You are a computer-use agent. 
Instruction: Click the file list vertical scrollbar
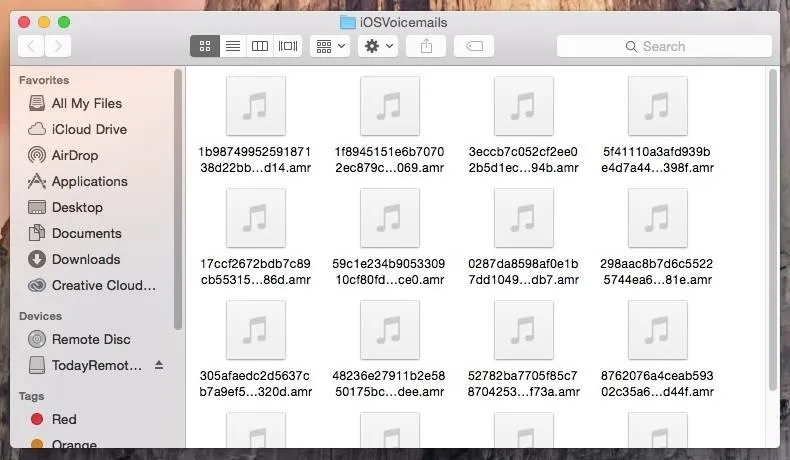point(773,229)
